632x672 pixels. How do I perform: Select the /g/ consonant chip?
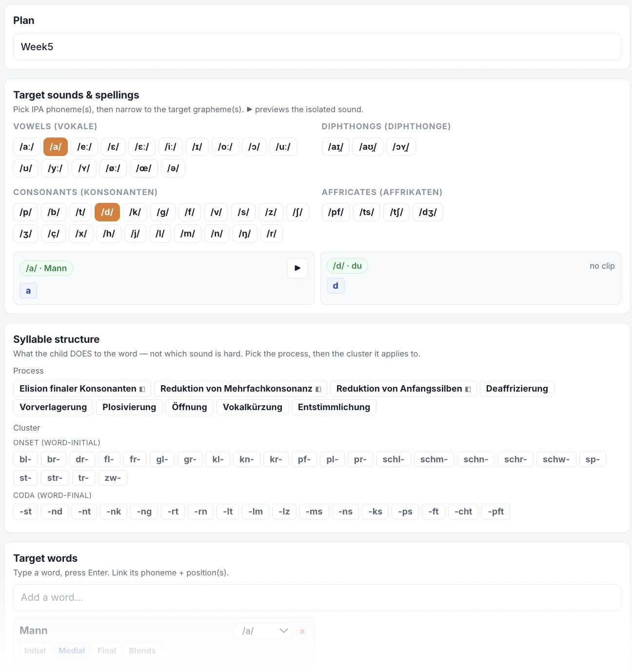coord(163,212)
